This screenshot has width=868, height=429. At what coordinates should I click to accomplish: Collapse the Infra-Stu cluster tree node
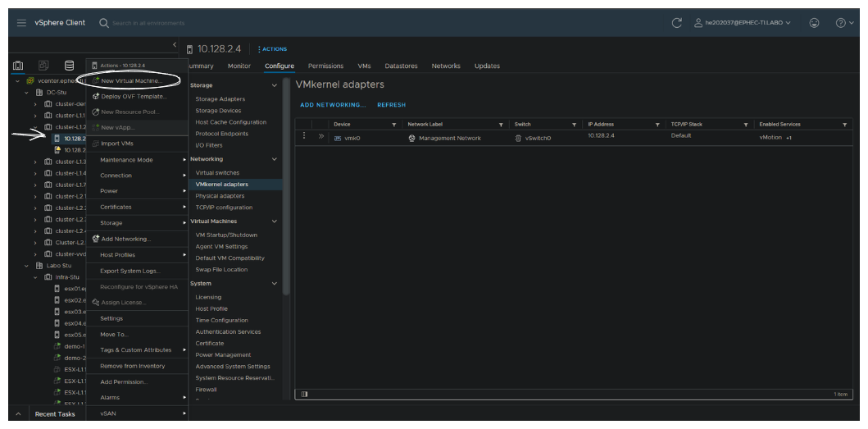tap(36, 277)
